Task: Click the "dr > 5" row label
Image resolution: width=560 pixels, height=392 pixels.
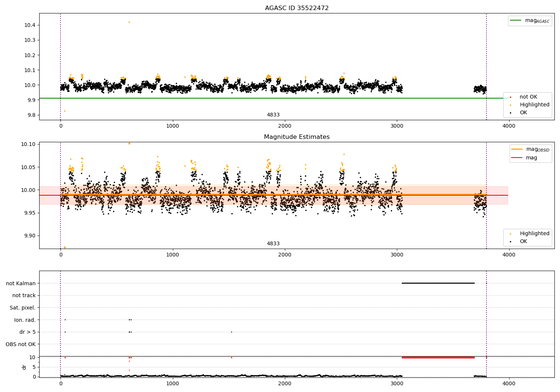Action: click(x=28, y=332)
